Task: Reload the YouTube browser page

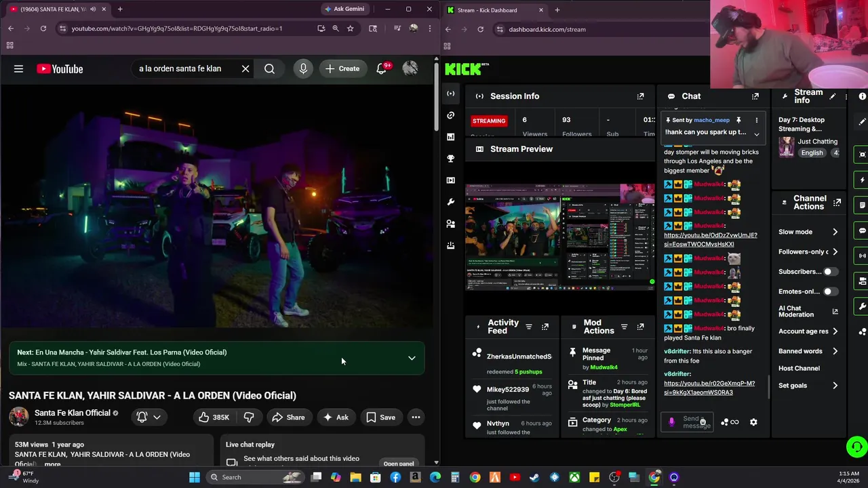Action: tap(43, 28)
